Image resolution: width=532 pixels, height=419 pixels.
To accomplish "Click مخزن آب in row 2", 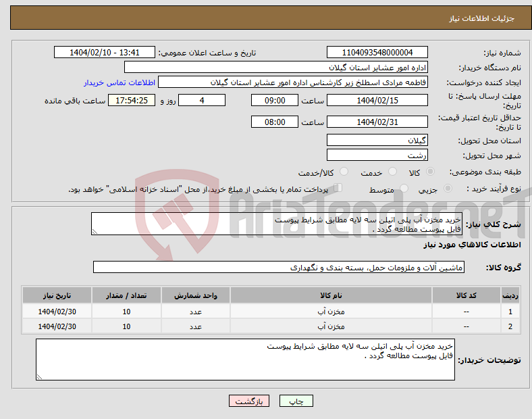I will [x=331, y=326].
